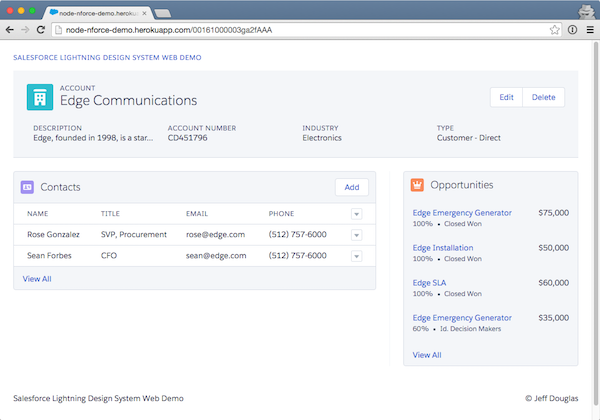This screenshot has height=420, width=600.
Task: Click the Customer - Direct type value
Action: (469, 138)
